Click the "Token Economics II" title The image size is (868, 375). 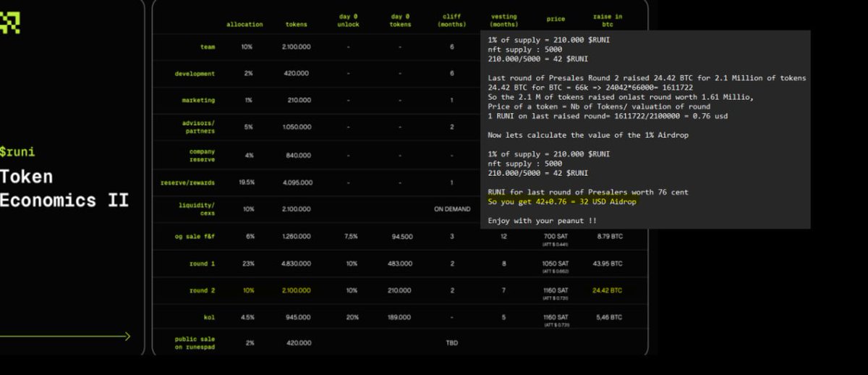coord(64,188)
